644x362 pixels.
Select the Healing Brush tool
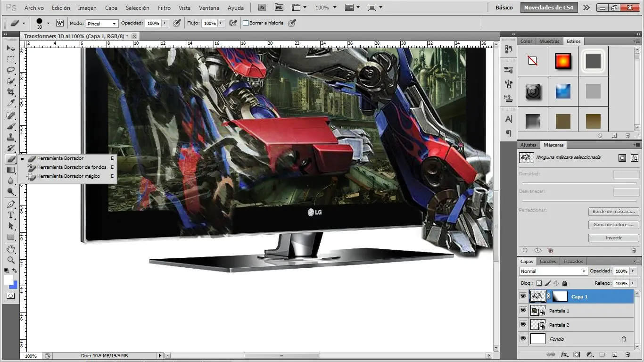click(x=11, y=115)
